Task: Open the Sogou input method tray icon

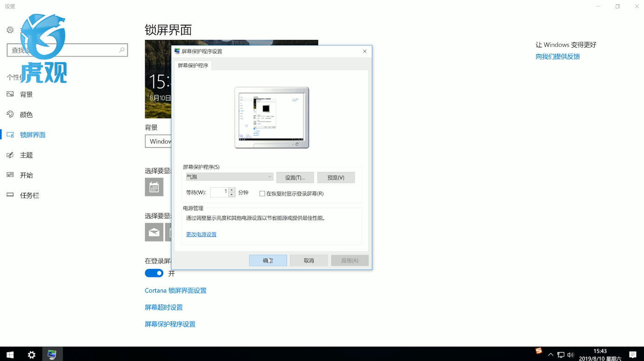Action: point(539,351)
